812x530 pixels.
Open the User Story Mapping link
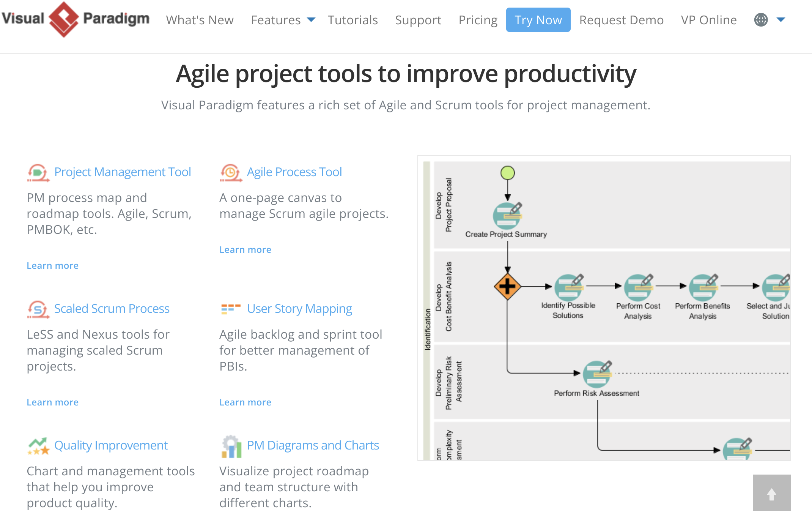(x=299, y=309)
